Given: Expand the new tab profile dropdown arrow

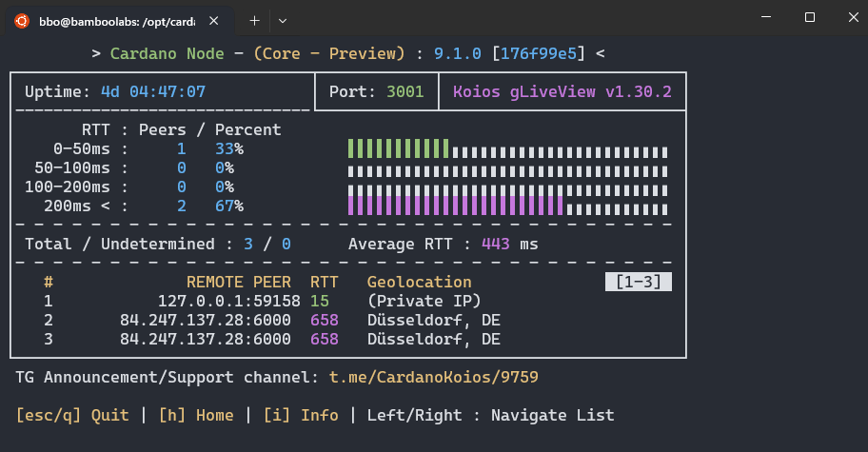Looking at the screenshot, I should tap(283, 21).
